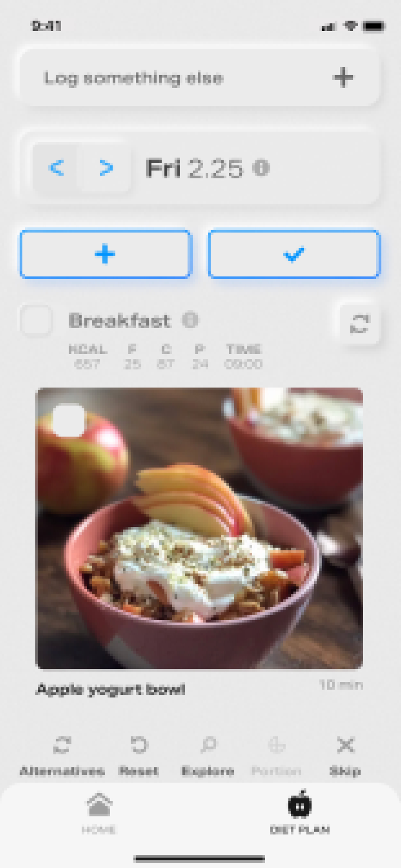Adjust Portion for this meal
The width and height of the screenshot is (401, 868).
pyautogui.click(x=276, y=756)
